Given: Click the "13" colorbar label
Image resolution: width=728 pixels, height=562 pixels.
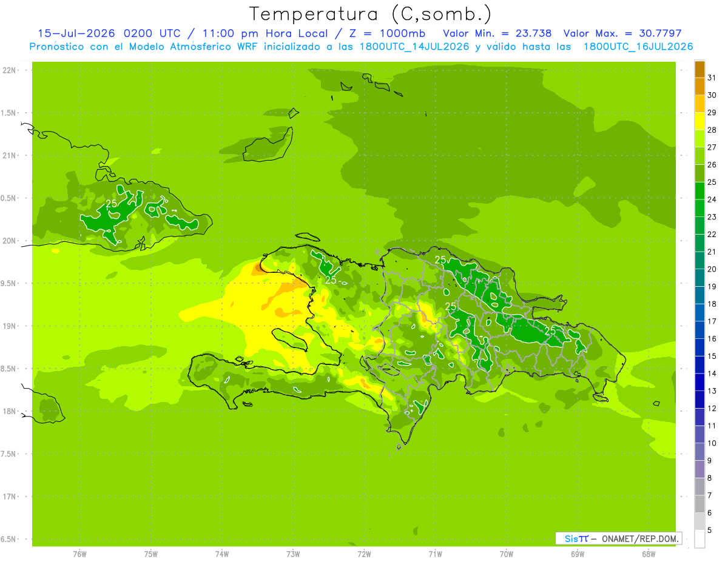Looking at the screenshot, I should click(x=712, y=391).
